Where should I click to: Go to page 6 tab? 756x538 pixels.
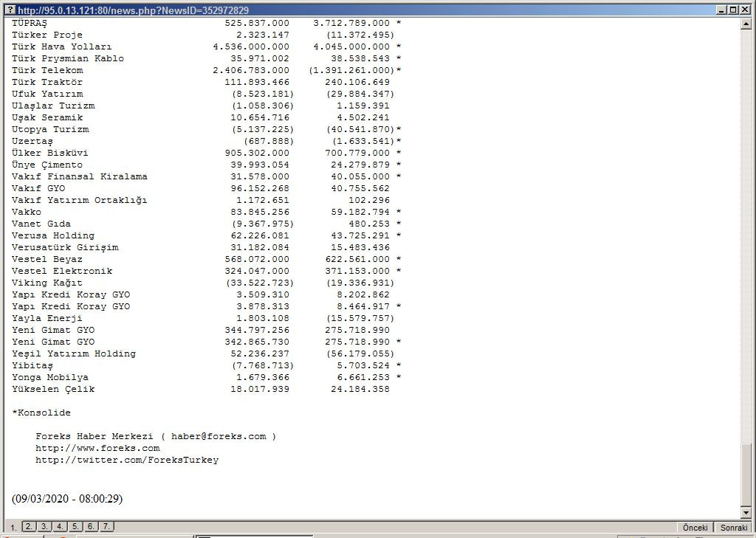pyautogui.click(x=91, y=526)
